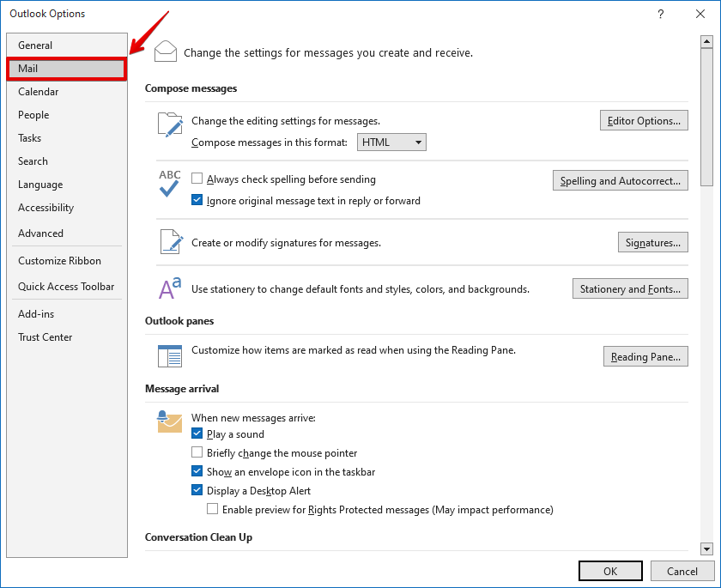721x588 pixels.
Task: Open the Search options category
Action: coord(67,161)
